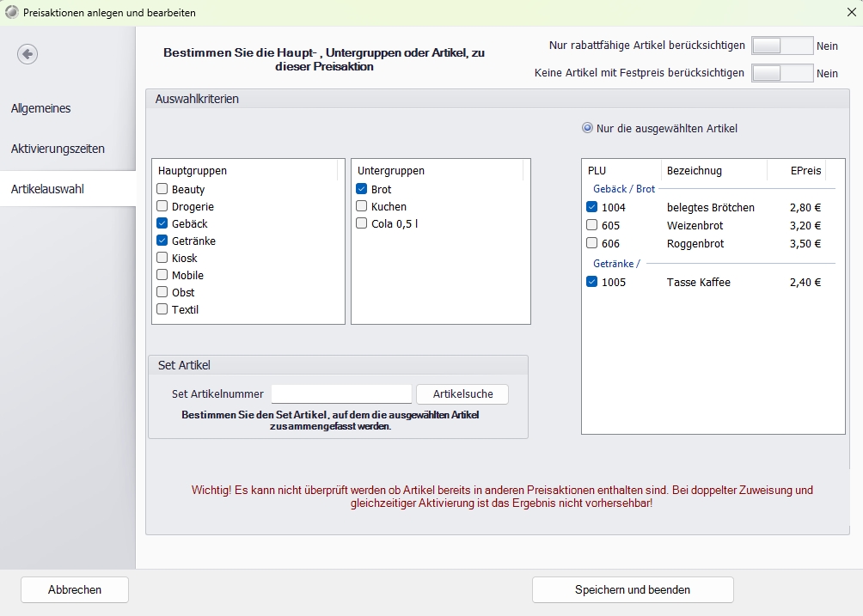
Task: Check the Cola 0,5 l subgroup
Action: click(362, 223)
